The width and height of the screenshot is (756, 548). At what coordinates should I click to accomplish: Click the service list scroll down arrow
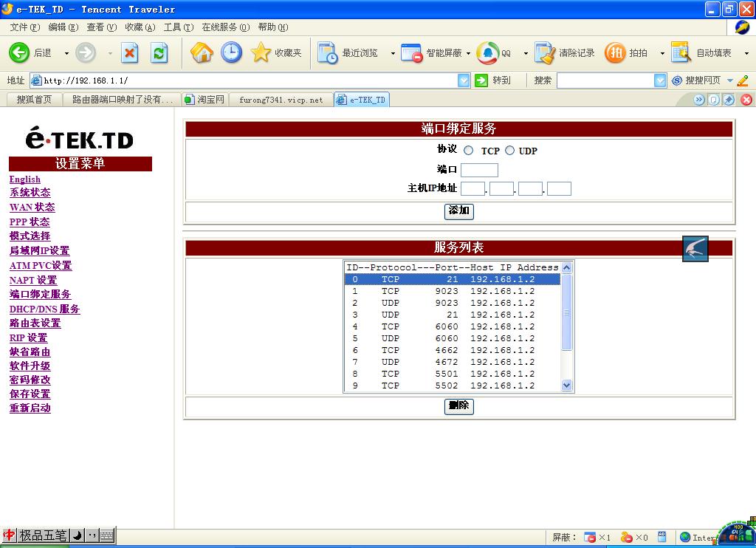[567, 386]
